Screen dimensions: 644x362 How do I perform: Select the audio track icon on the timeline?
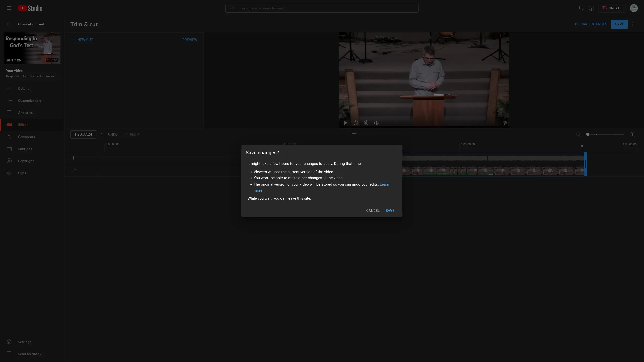[73, 158]
